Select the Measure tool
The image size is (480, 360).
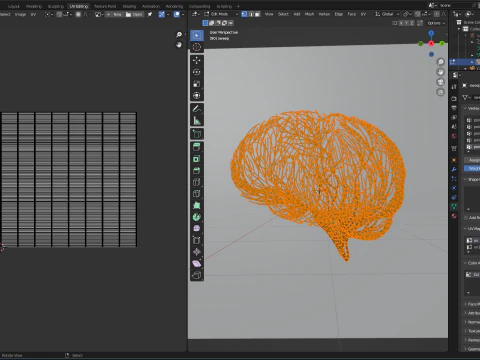[197, 120]
